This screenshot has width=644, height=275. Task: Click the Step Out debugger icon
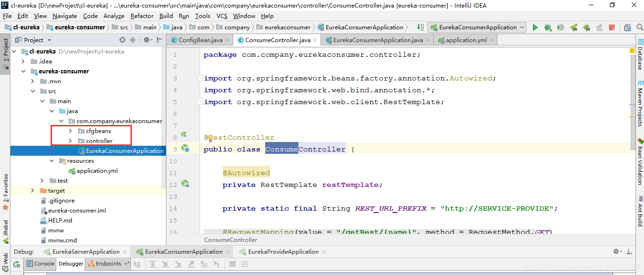click(191, 264)
